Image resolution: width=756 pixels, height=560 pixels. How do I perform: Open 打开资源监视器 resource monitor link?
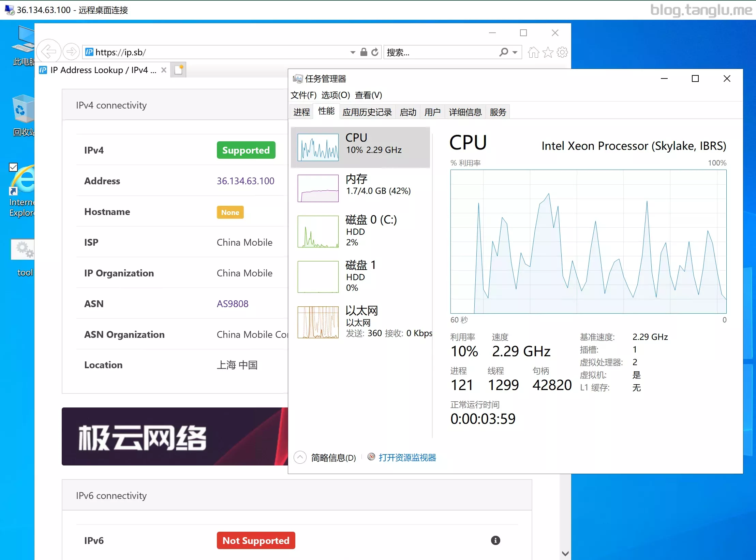click(408, 457)
